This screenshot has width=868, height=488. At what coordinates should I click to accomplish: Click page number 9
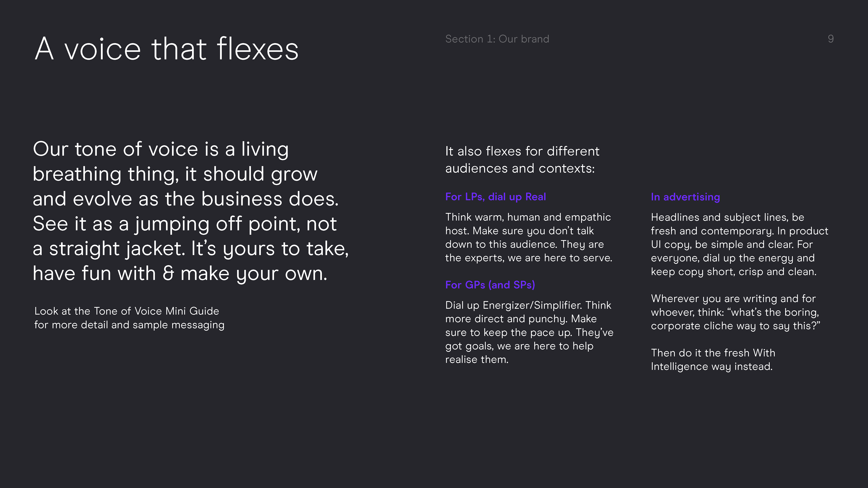[x=831, y=39]
